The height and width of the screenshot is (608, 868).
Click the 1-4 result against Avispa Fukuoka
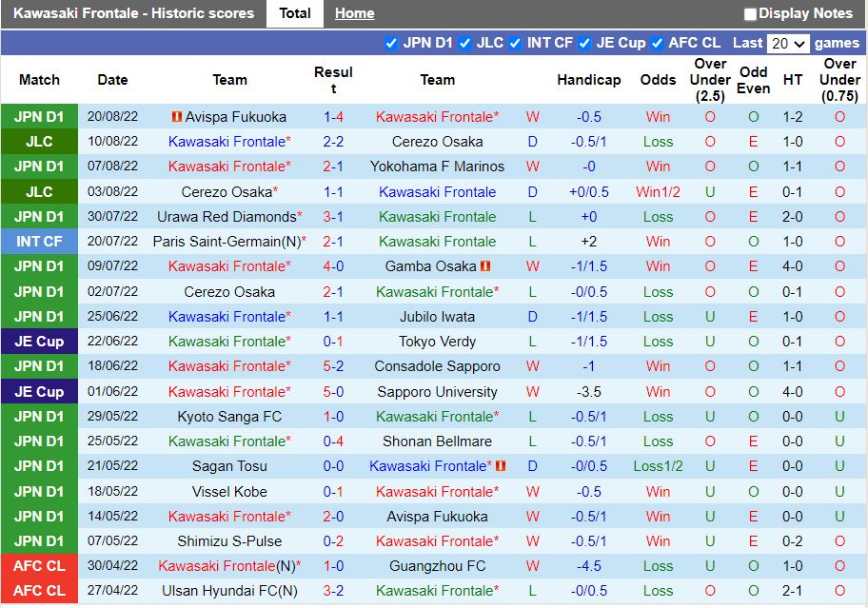click(x=332, y=117)
